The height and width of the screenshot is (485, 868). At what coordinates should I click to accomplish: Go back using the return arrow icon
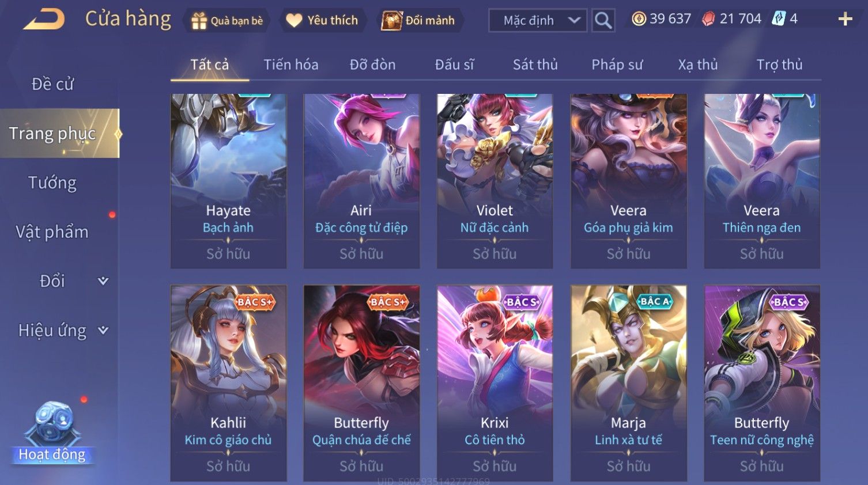[43, 20]
